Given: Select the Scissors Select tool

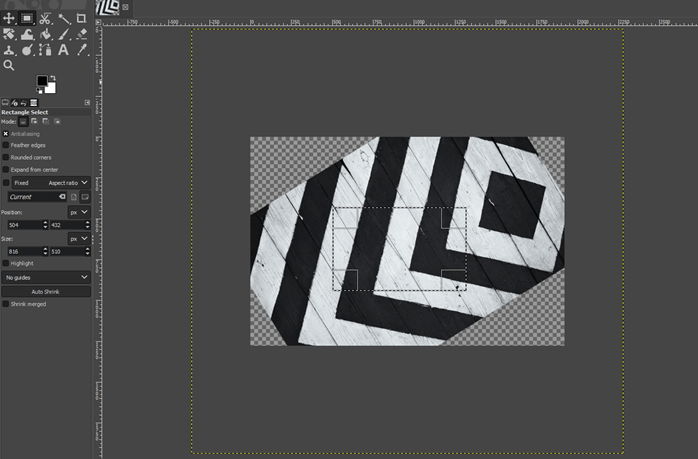Looking at the screenshot, I should coord(45,18).
